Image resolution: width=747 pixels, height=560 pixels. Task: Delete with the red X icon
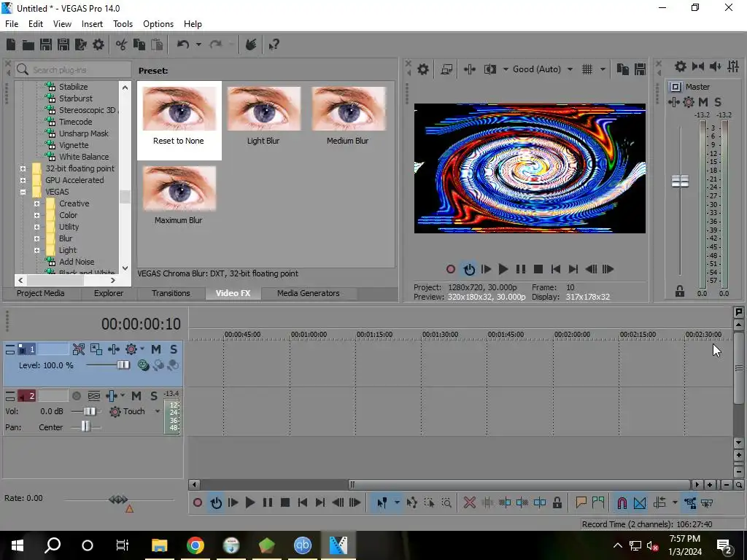[x=470, y=502]
